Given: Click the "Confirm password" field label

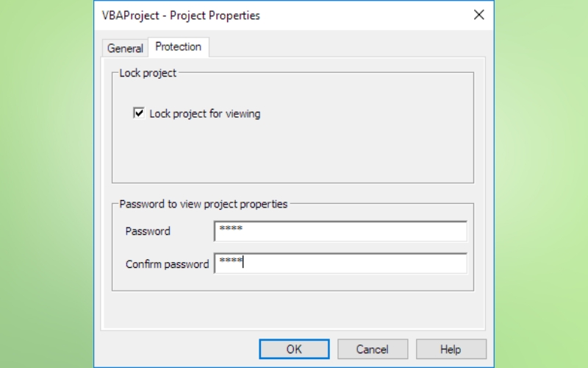Looking at the screenshot, I should point(167,264).
